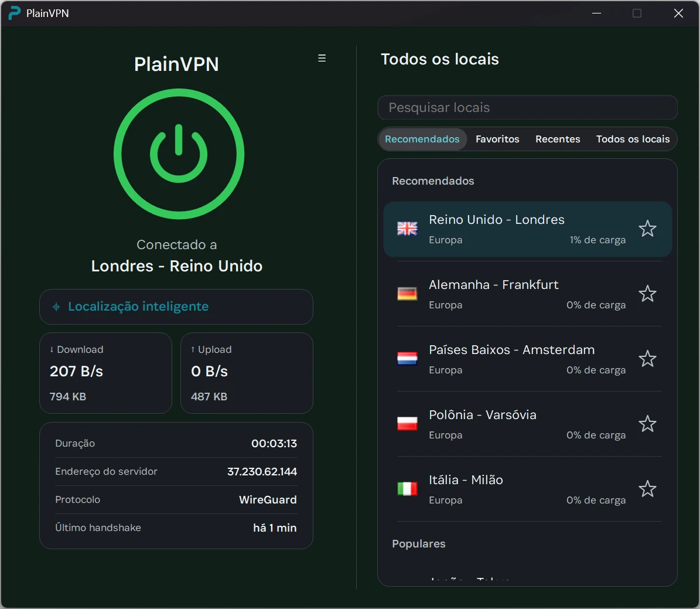Viewport: 700px width, 609px height.
Task: Click the server address 37.230.62.144
Action: pos(262,471)
